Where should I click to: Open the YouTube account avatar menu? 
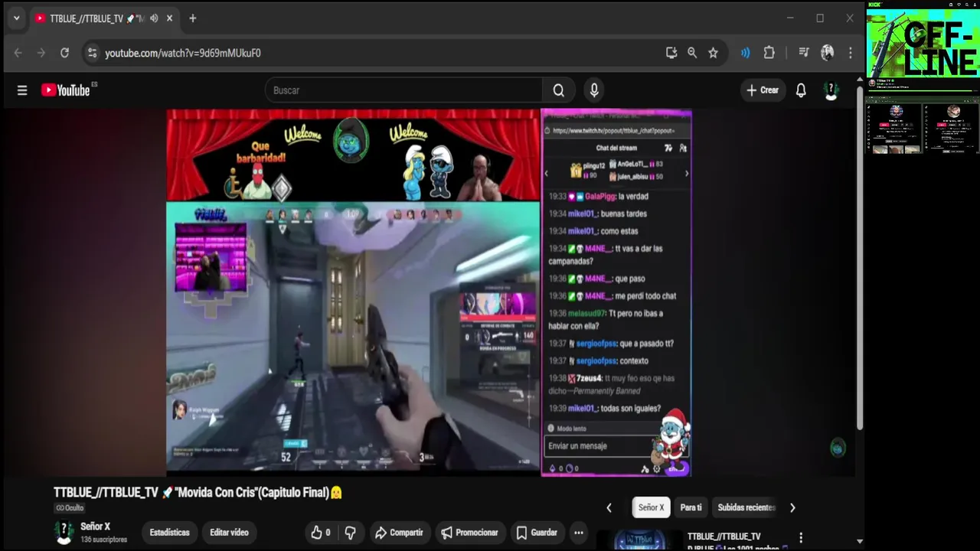[x=831, y=90]
